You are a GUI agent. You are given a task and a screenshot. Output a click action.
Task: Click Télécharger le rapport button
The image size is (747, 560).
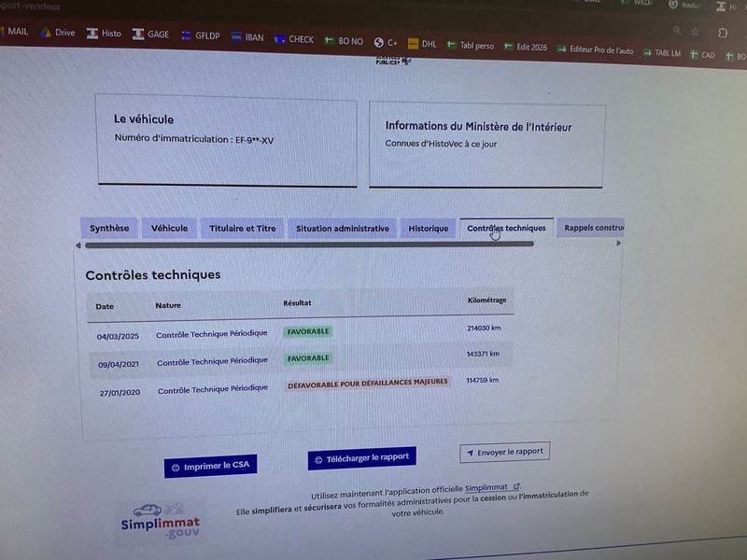[x=361, y=458]
